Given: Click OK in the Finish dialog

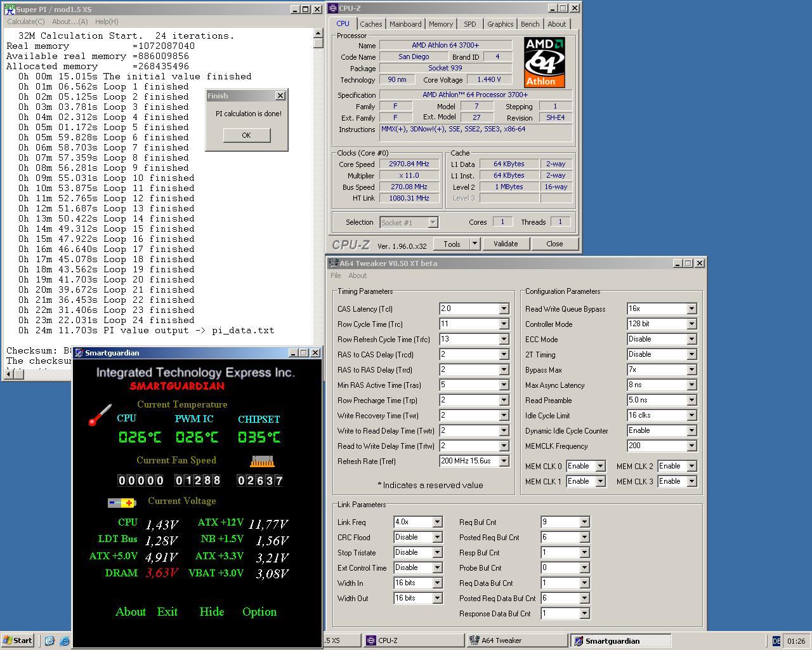Looking at the screenshot, I should (x=246, y=135).
